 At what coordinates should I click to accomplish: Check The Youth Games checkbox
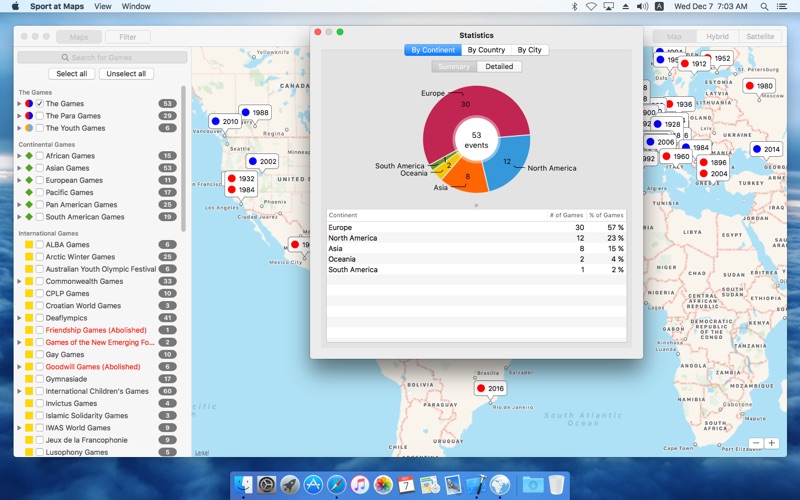[40, 128]
